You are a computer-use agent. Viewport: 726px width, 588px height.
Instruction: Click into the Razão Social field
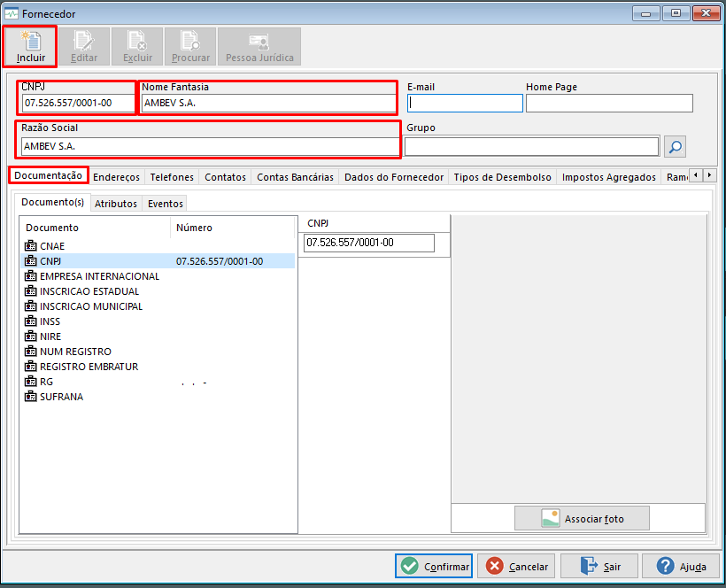coord(210,146)
